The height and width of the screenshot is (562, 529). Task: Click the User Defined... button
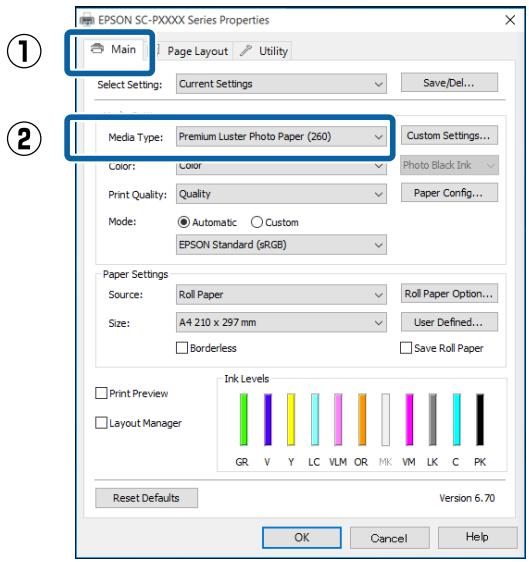(x=449, y=322)
